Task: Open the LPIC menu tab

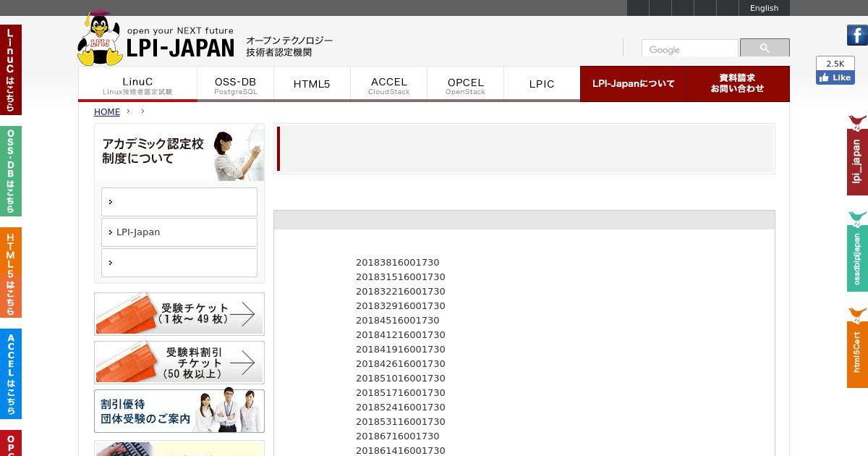Action: coord(542,84)
